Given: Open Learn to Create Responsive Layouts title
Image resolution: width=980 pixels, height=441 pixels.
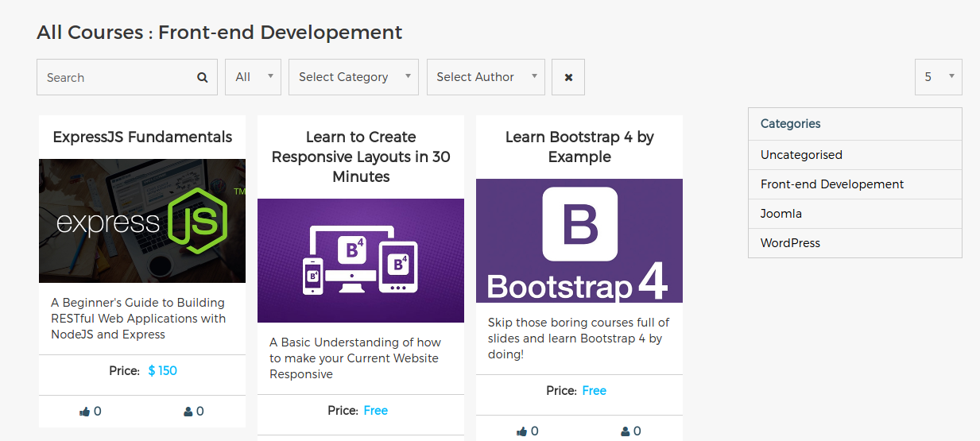Looking at the screenshot, I should click(361, 157).
